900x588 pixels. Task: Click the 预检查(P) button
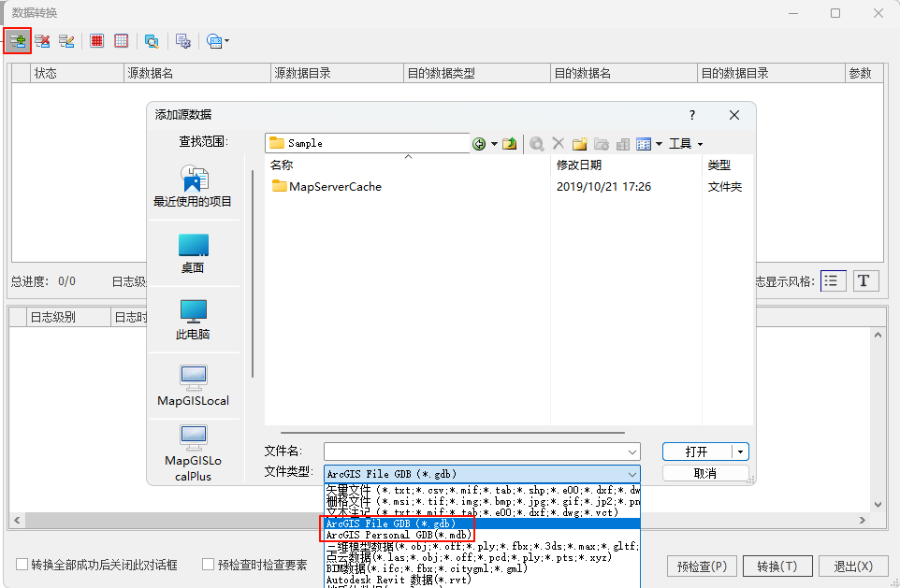tap(702, 566)
